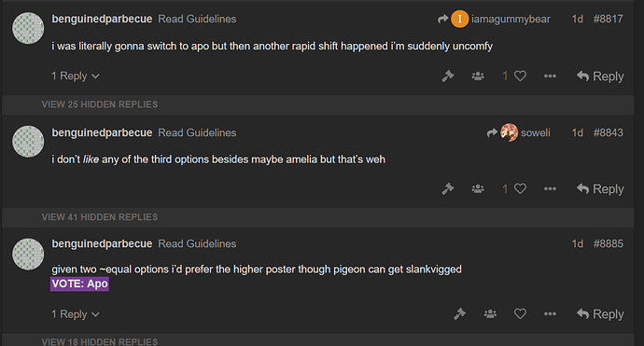Click the purple VOTE: Apo highlight
The width and height of the screenshot is (644, 346).
[x=79, y=284]
